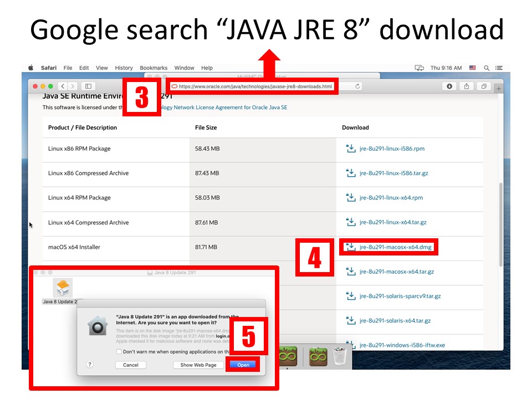Click the File Size column header
The width and height of the screenshot is (532, 399).
(x=206, y=127)
